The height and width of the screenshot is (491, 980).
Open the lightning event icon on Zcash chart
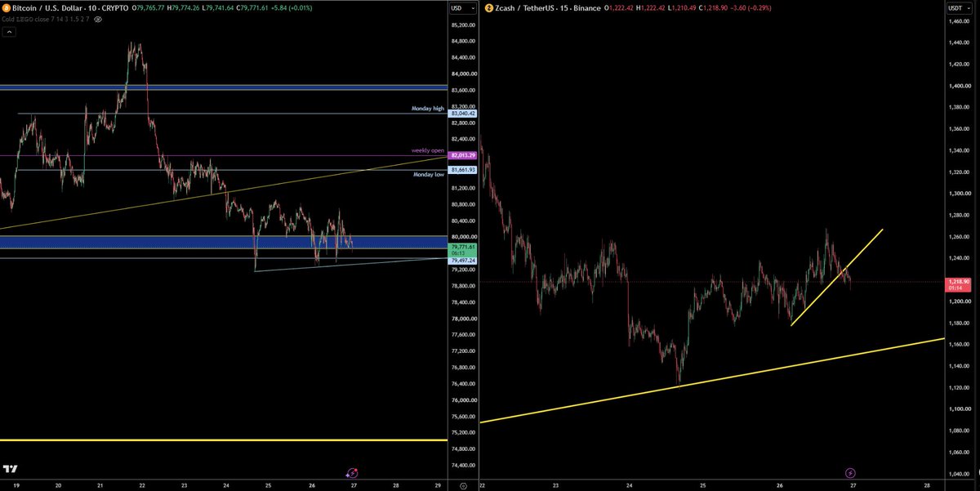tap(849, 472)
